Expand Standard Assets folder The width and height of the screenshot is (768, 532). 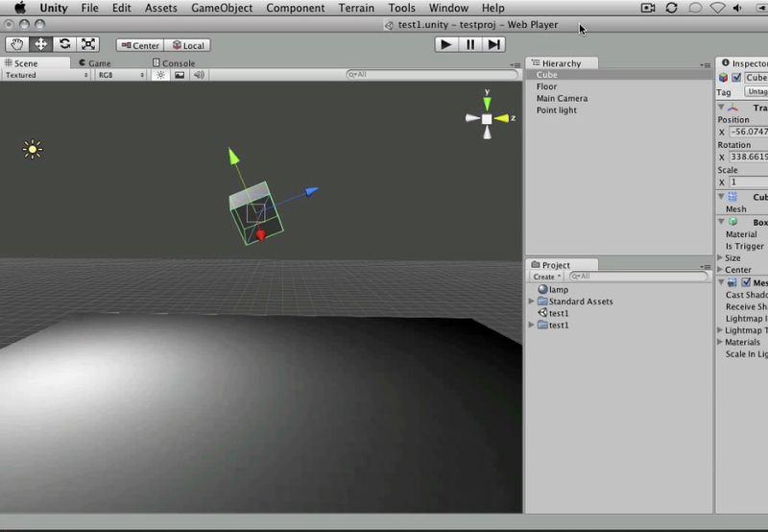coord(532,302)
